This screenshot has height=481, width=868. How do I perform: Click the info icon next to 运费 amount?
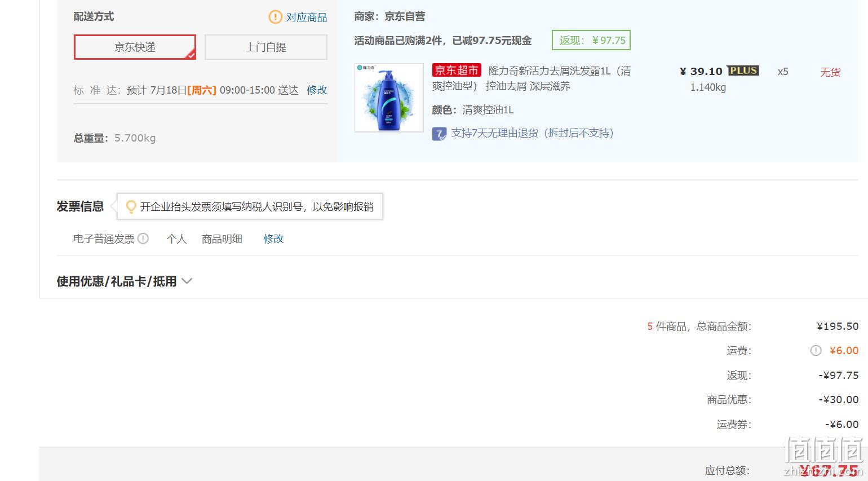tap(816, 351)
